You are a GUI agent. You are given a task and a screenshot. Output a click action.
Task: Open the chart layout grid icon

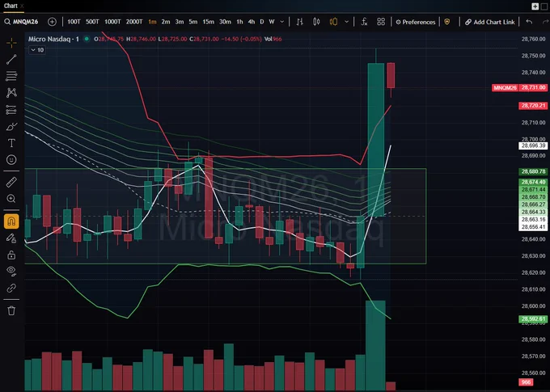click(381, 22)
